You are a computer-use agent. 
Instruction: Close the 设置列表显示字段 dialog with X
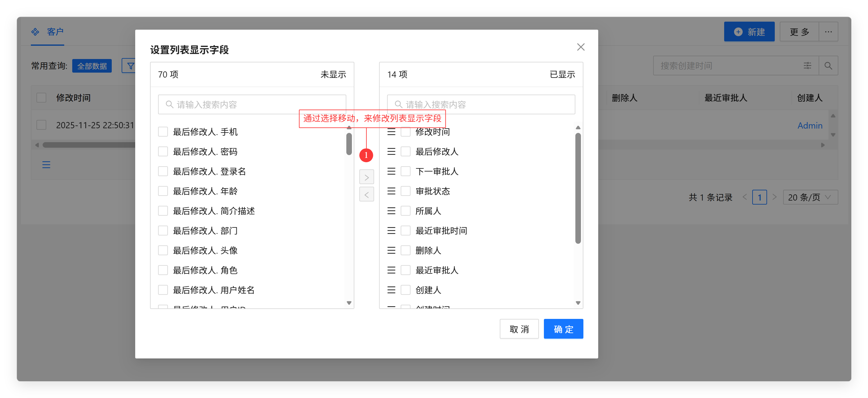580,47
